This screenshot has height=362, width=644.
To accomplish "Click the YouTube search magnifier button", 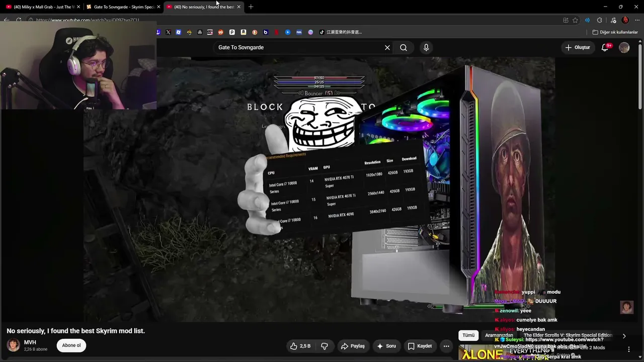I will (x=404, y=47).
